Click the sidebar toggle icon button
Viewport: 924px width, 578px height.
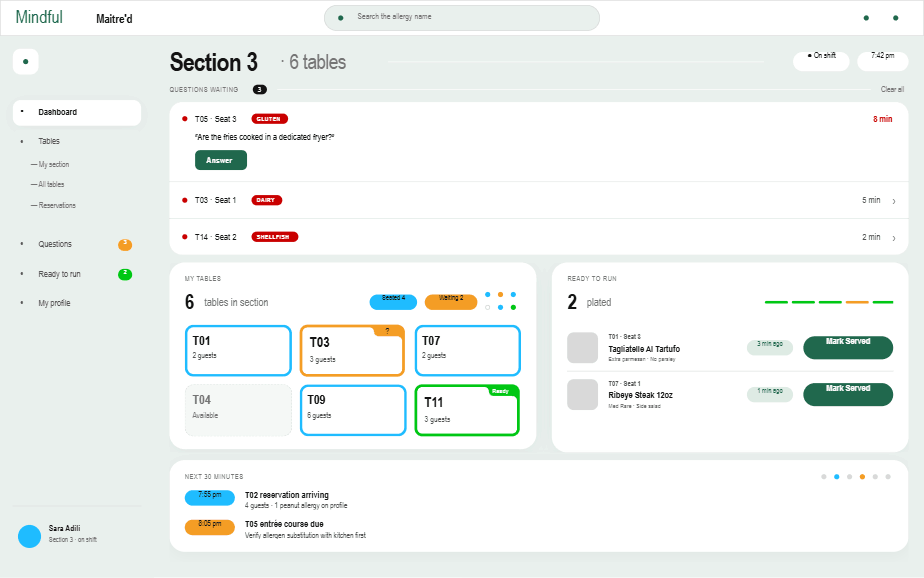coord(25,61)
